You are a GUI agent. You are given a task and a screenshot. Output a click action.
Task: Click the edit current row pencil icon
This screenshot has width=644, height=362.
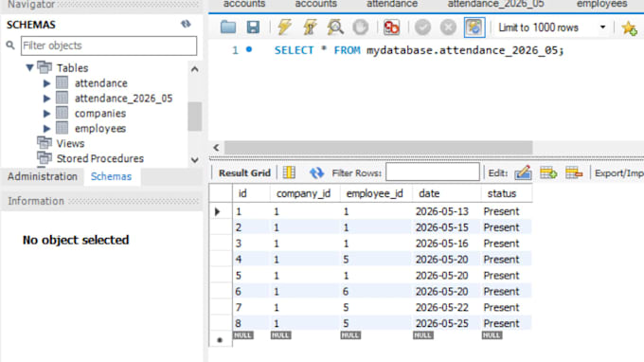[x=523, y=172]
